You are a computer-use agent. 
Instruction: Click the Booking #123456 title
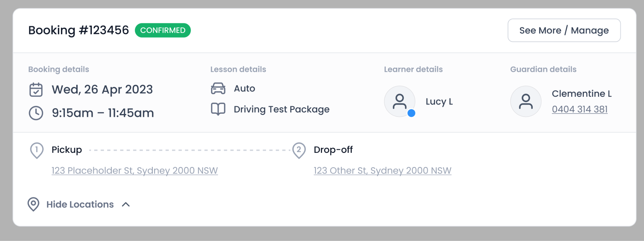79,30
